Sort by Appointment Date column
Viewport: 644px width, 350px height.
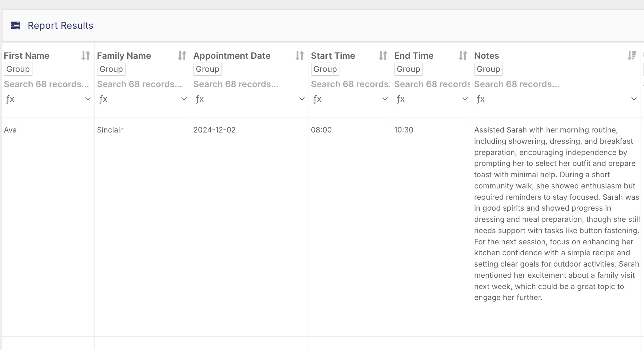pyautogui.click(x=300, y=56)
